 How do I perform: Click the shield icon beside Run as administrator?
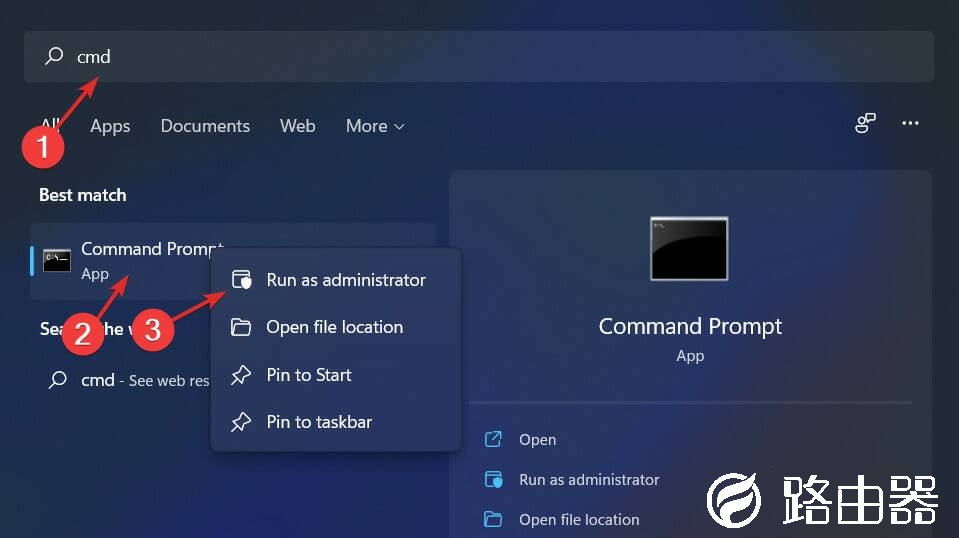(x=241, y=280)
